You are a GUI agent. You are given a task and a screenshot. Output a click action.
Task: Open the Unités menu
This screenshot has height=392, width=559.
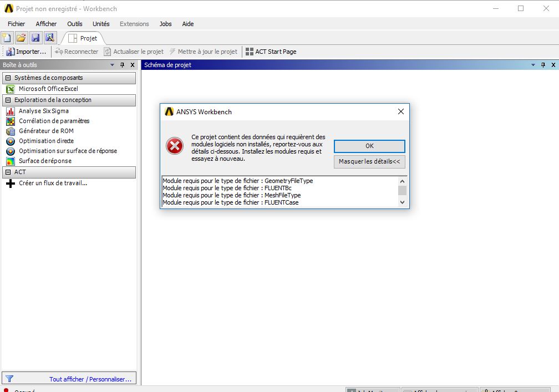pos(101,24)
